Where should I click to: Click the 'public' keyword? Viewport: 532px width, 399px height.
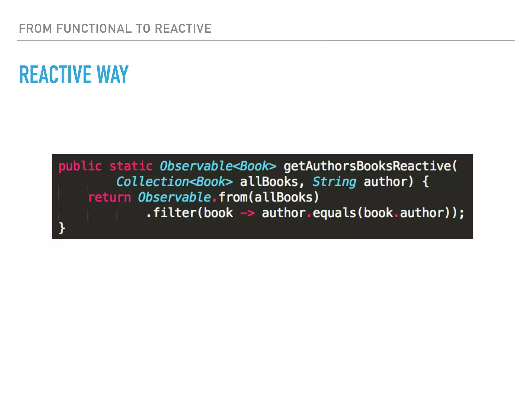coord(80,167)
